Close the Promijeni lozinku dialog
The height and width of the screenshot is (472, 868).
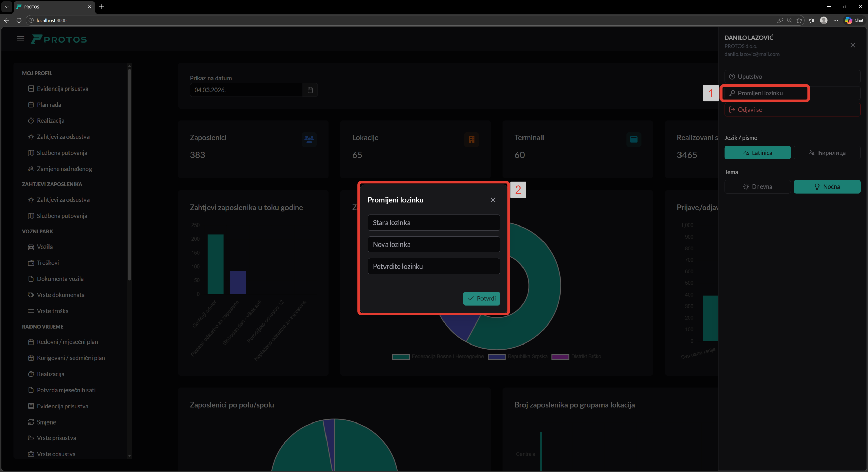tap(493, 200)
